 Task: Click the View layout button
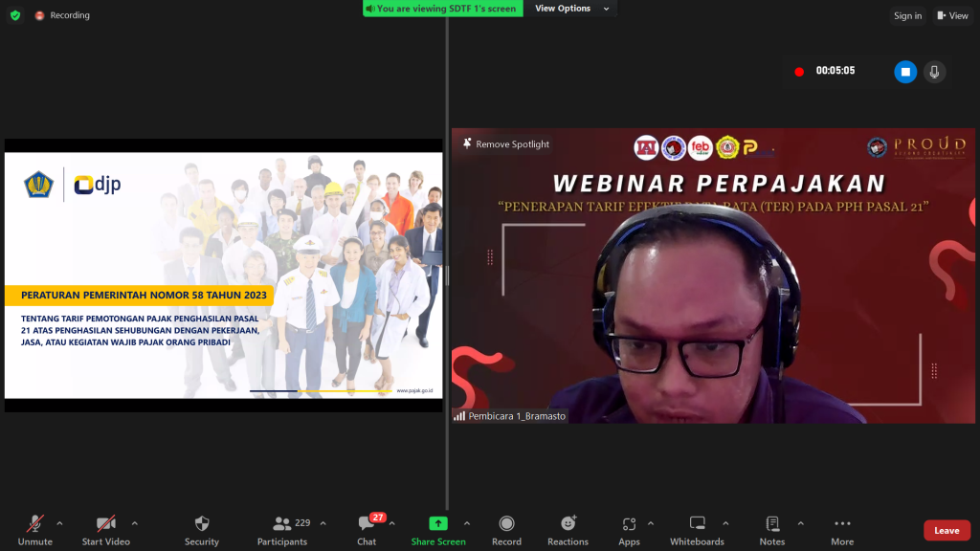pyautogui.click(x=953, y=15)
